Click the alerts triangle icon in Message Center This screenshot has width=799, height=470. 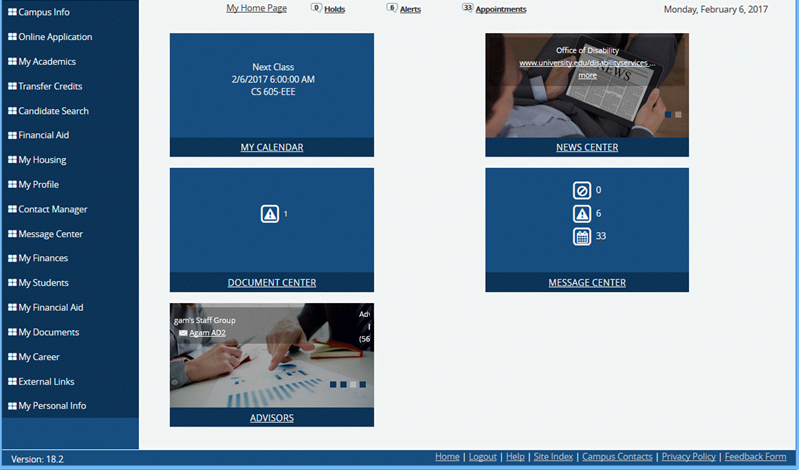581,213
